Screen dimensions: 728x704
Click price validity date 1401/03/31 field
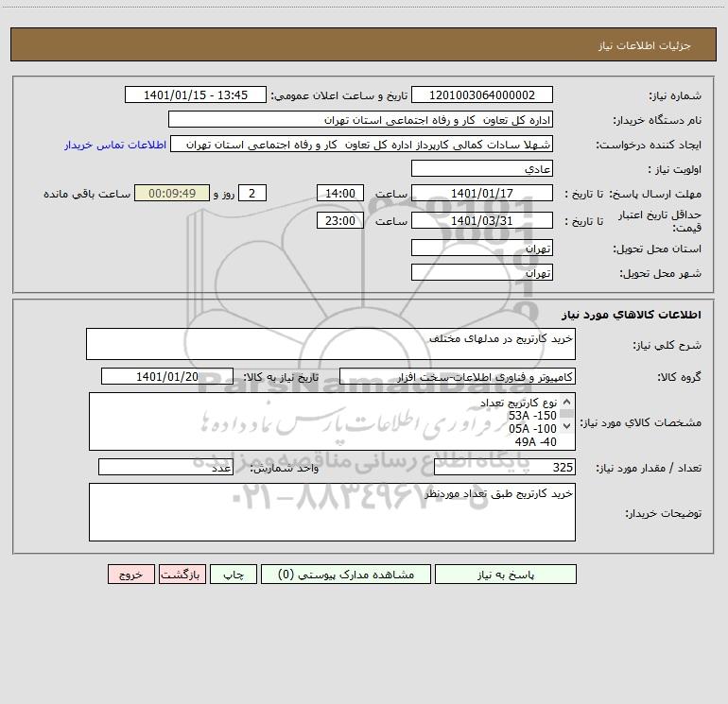click(x=482, y=220)
